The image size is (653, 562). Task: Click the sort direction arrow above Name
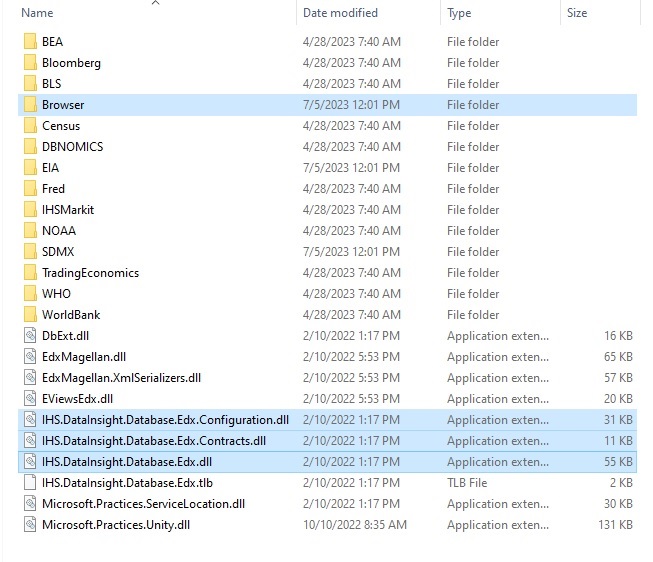click(x=156, y=2)
